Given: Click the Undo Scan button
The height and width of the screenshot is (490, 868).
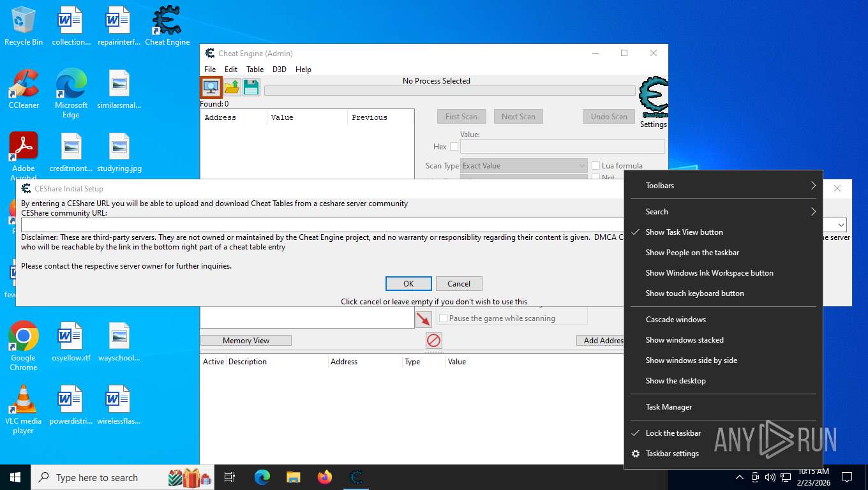Looking at the screenshot, I should pos(609,117).
